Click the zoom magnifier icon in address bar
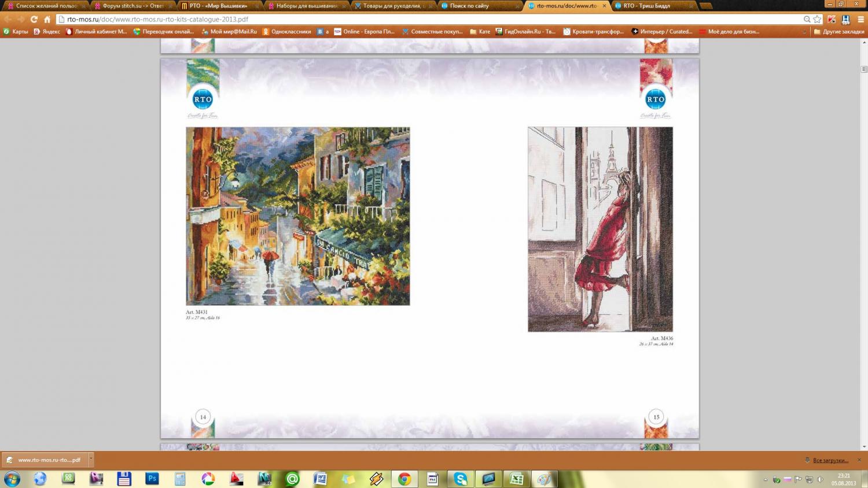 tap(807, 19)
